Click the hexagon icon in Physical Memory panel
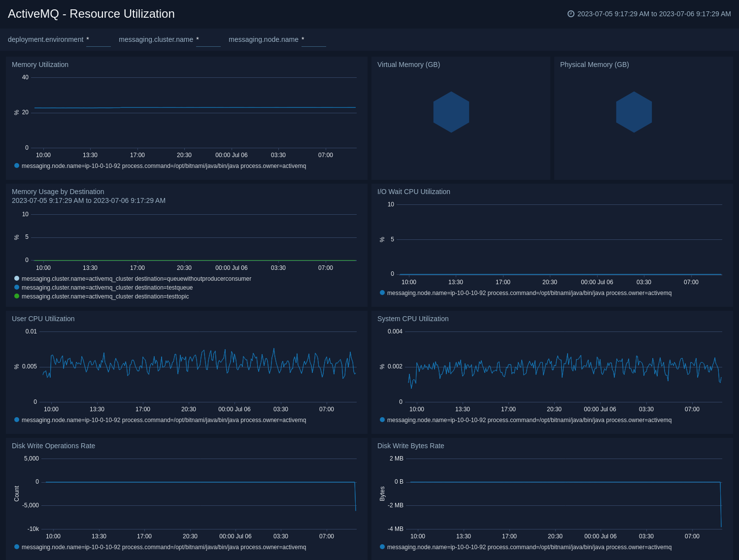The width and height of the screenshot is (739, 560). tap(634, 112)
